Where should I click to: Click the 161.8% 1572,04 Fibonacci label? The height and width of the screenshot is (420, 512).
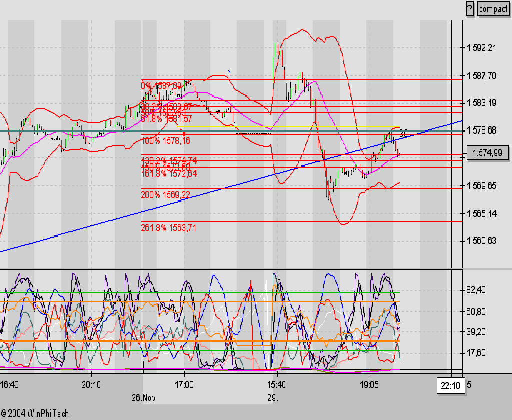(x=169, y=173)
